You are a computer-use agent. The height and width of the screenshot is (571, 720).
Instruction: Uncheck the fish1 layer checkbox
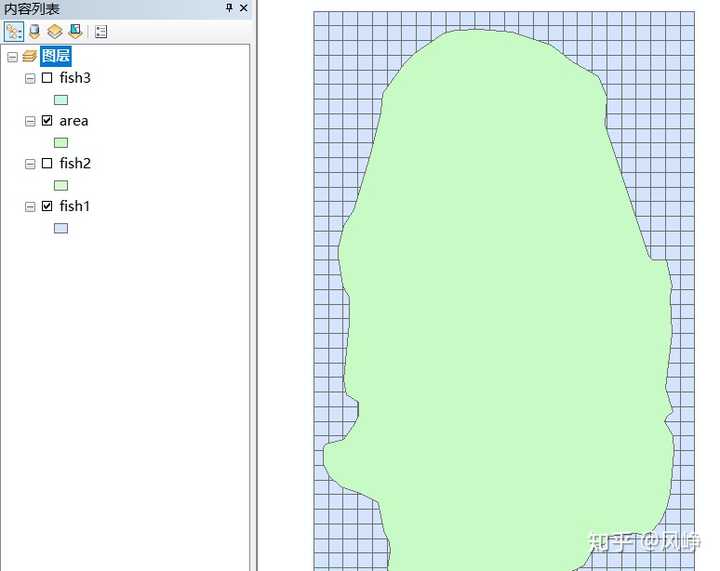point(47,206)
